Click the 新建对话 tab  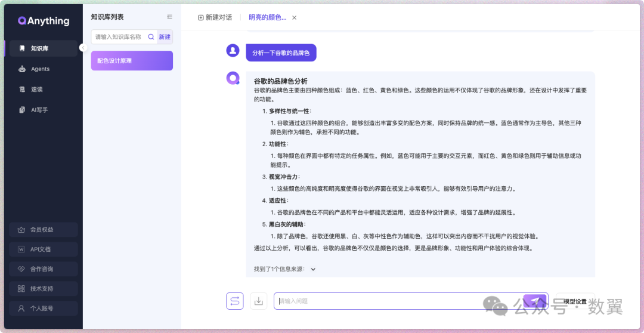pyautogui.click(x=215, y=18)
